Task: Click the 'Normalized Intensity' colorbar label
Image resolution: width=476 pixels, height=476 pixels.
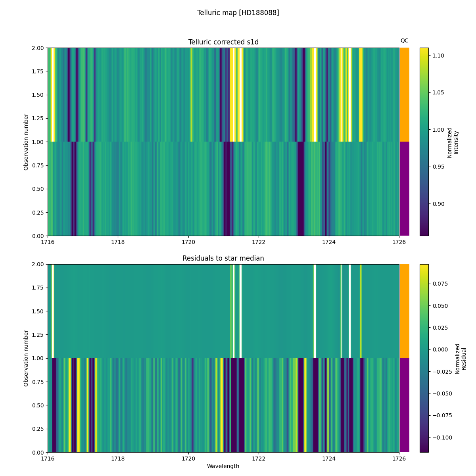Action: point(453,142)
